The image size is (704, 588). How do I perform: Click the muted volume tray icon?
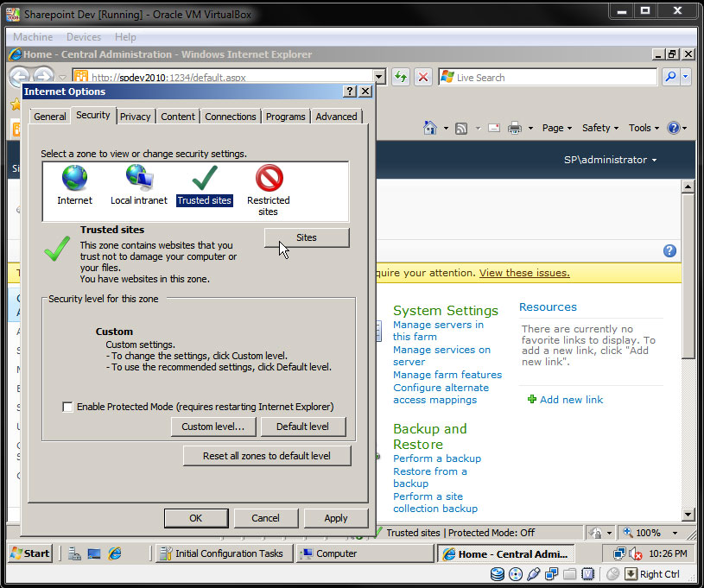[x=635, y=553]
